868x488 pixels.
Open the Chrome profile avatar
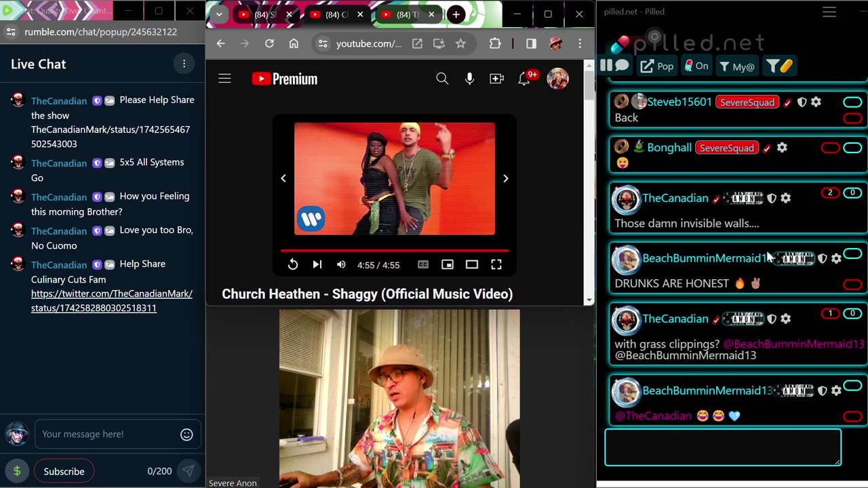[556, 43]
